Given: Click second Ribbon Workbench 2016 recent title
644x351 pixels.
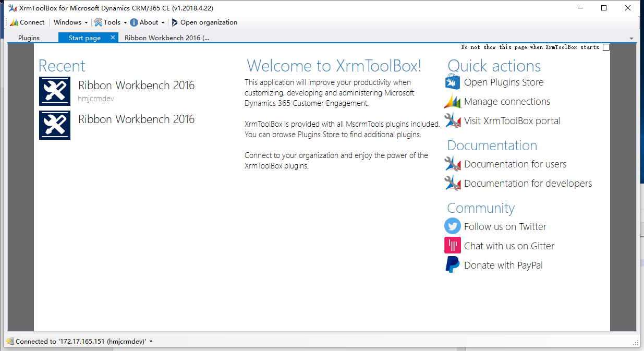Looking at the screenshot, I should tap(137, 119).
